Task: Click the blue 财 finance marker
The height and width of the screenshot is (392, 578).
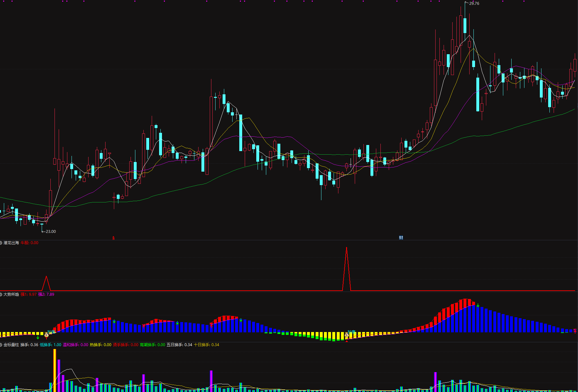Action: pos(401,238)
